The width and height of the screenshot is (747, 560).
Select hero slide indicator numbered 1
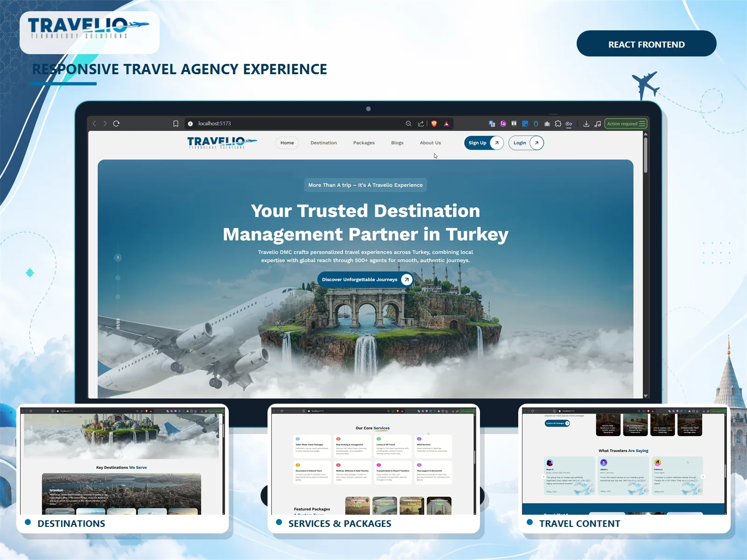click(x=118, y=258)
